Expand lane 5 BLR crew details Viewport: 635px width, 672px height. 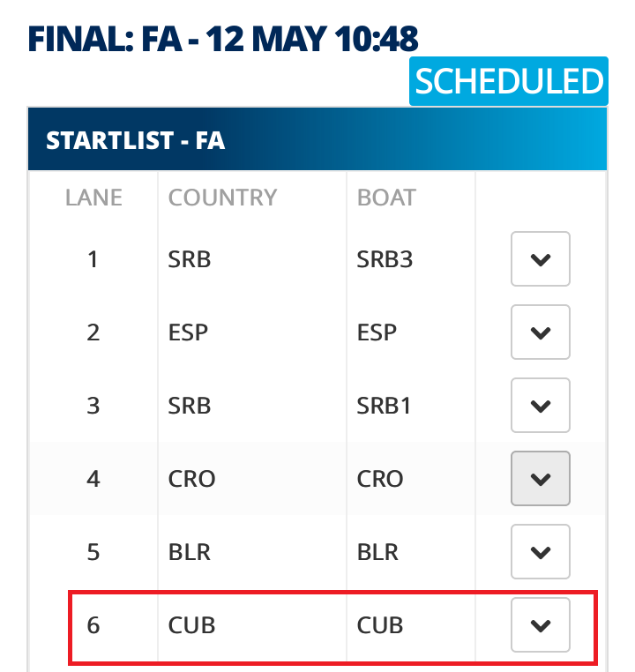[x=541, y=551]
